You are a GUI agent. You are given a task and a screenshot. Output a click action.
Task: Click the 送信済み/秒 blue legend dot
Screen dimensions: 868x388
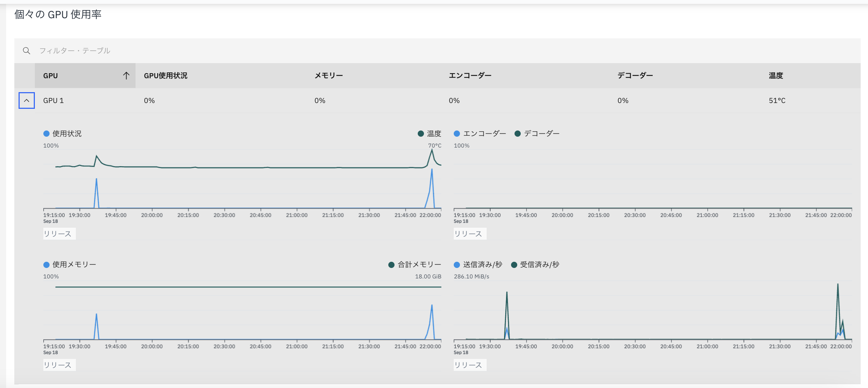click(457, 264)
